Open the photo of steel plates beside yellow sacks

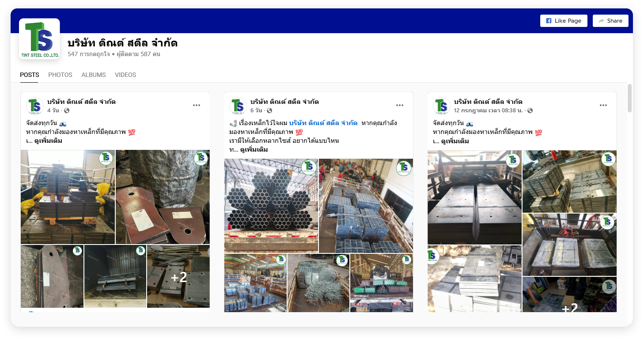68,197
